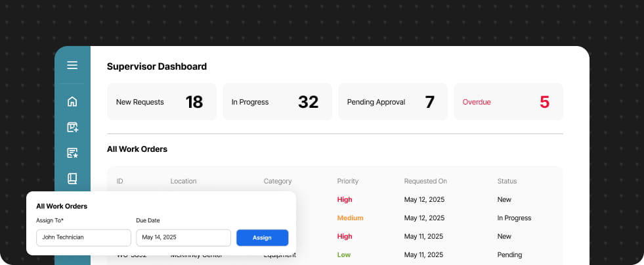The image size is (644, 265).
Task: Sort by the Status column header
Action: tap(507, 181)
